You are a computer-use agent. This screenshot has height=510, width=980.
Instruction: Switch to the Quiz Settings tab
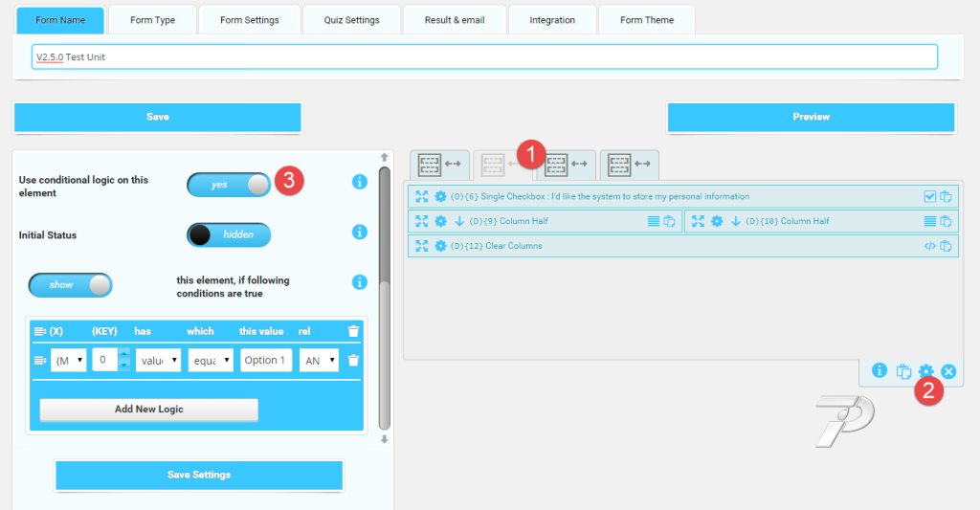click(x=351, y=20)
